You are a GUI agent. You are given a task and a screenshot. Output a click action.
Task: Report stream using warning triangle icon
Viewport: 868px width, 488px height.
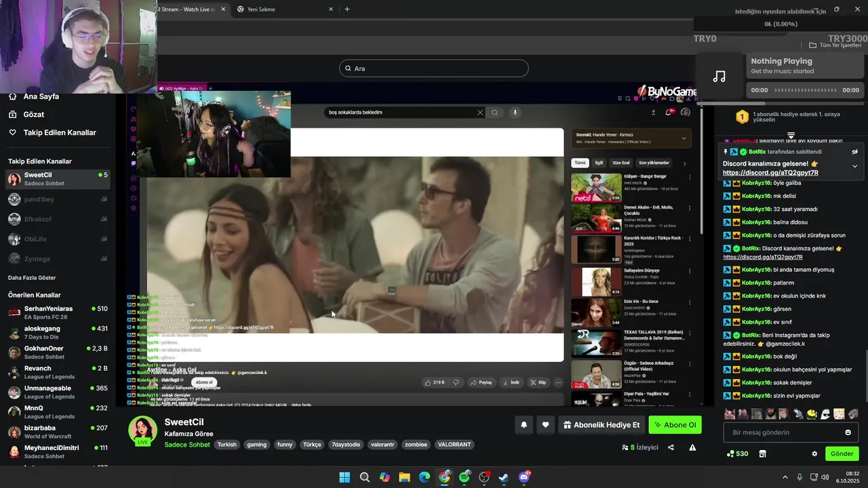tap(692, 447)
